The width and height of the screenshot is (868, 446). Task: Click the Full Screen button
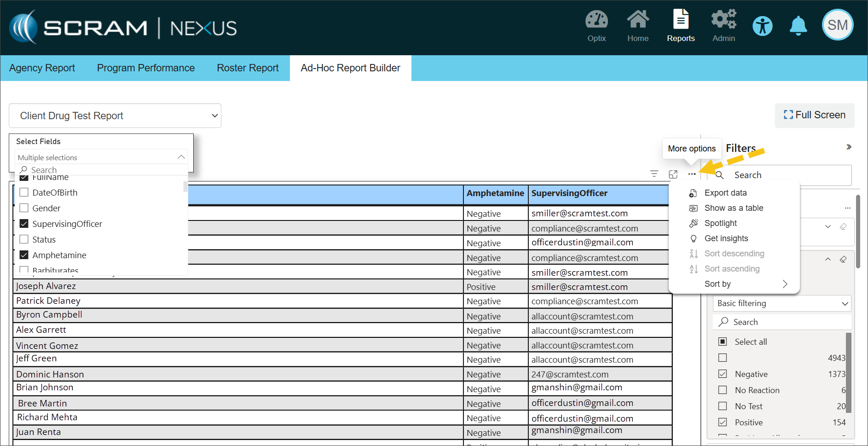coord(815,115)
